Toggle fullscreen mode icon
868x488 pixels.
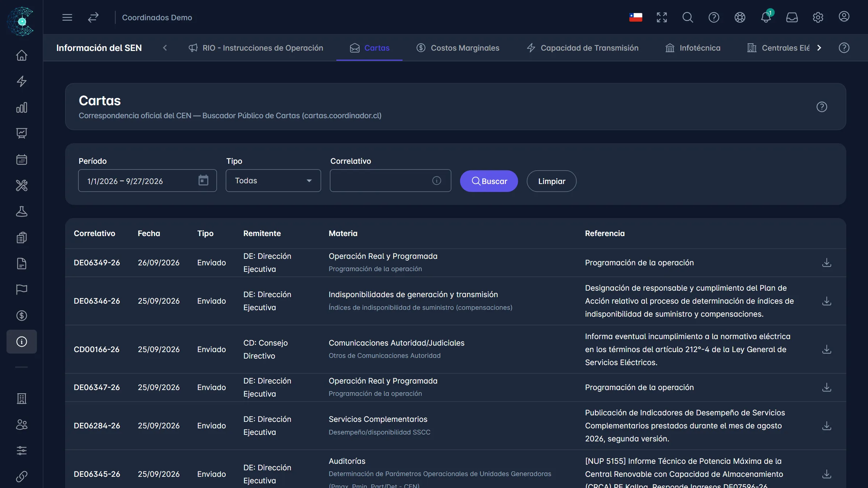(x=661, y=17)
